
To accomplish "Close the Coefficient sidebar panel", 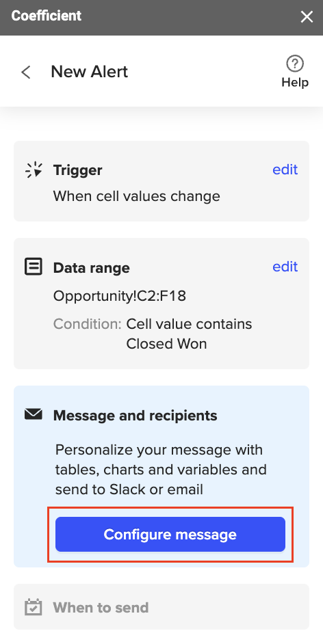I will click(307, 17).
